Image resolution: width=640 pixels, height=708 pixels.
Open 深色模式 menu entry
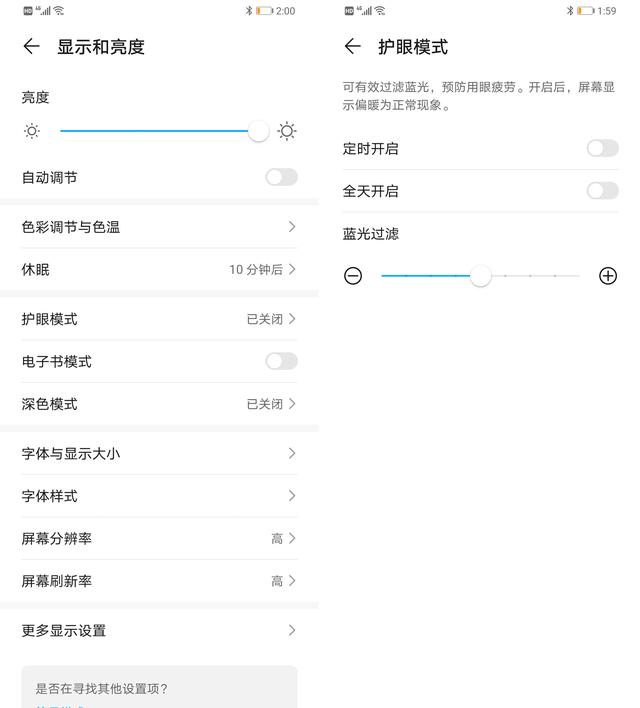pyautogui.click(x=159, y=404)
